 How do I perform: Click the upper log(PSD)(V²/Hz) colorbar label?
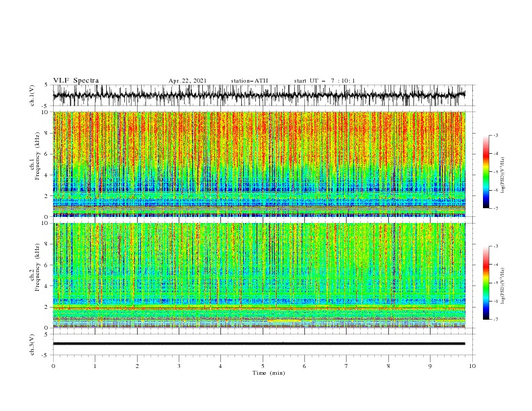click(503, 175)
